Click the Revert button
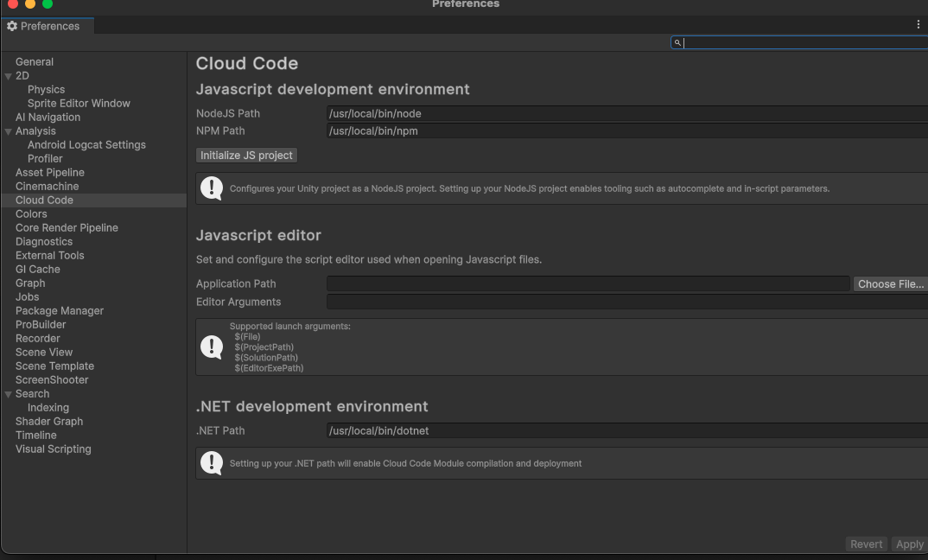 point(866,544)
